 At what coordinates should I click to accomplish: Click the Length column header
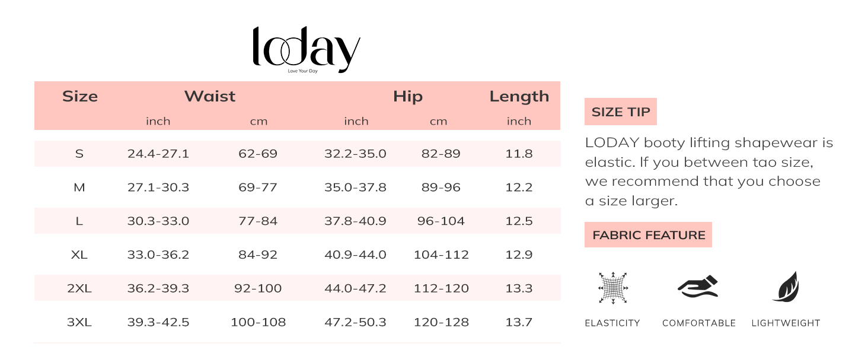[x=519, y=96]
